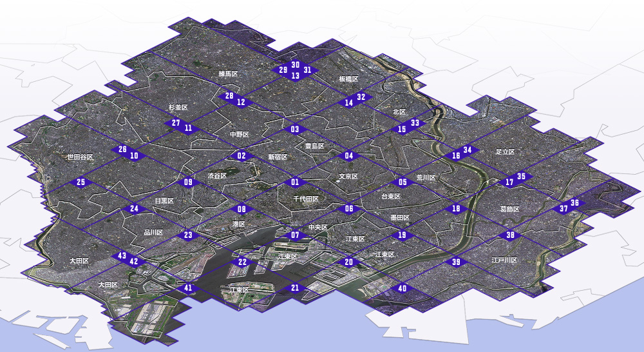Click the 足立区 ward label
The image size is (644, 352).
click(x=505, y=152)
